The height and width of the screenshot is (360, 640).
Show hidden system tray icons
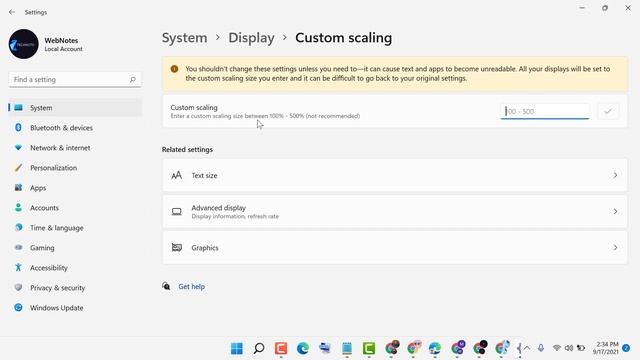pos(527,348)
